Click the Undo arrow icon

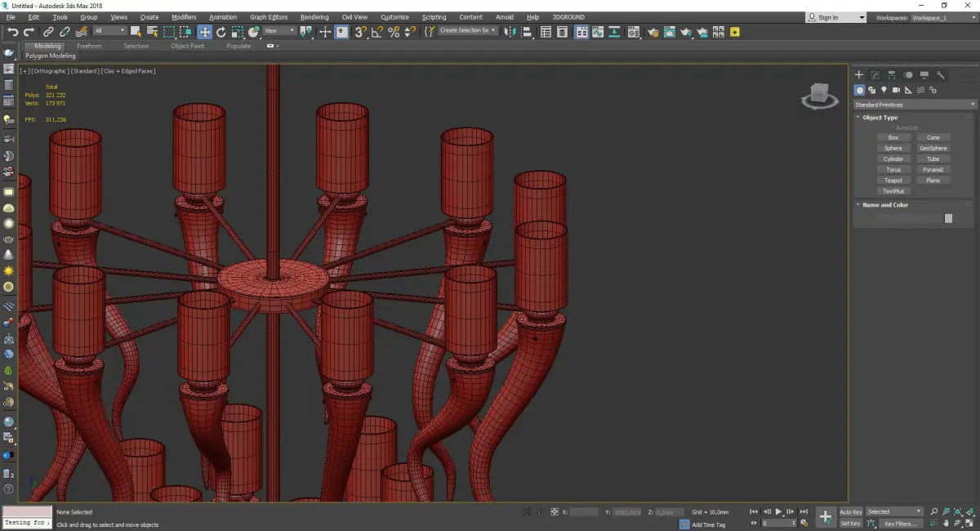coord(12,32)
